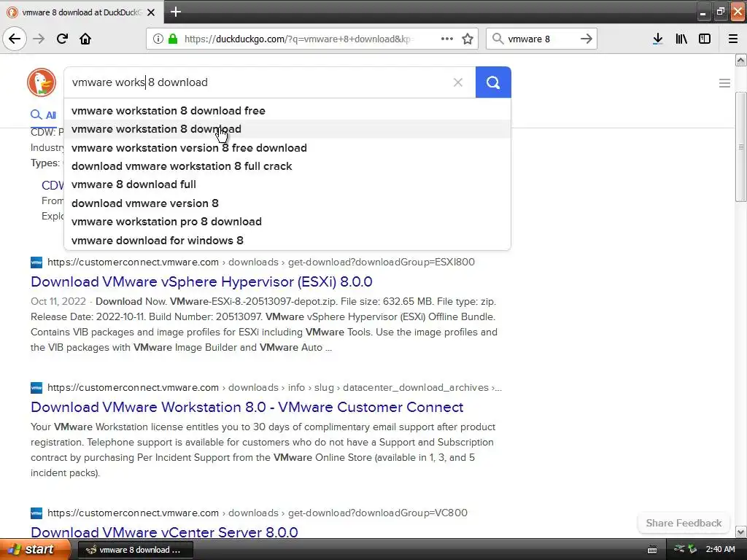Choose suggestion vmware workstation 8 download
The image size is (747, 560).
click(287, 129)
